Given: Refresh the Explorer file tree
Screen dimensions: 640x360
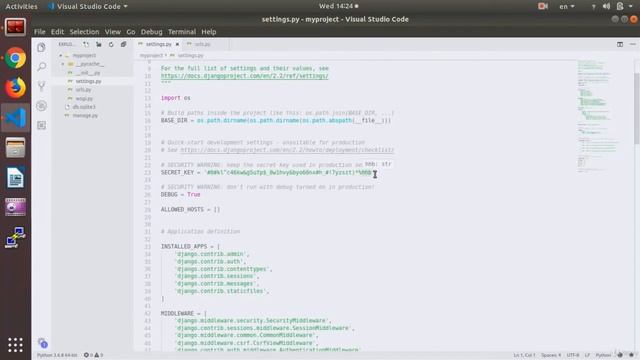Looking at the screenshot, I should coord(111,44).
